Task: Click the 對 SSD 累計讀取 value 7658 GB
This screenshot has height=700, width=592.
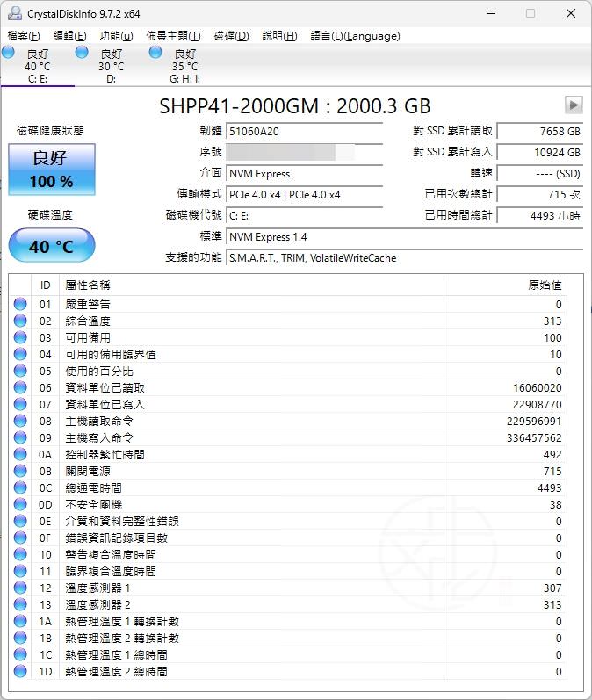Action: pos(540,131)
